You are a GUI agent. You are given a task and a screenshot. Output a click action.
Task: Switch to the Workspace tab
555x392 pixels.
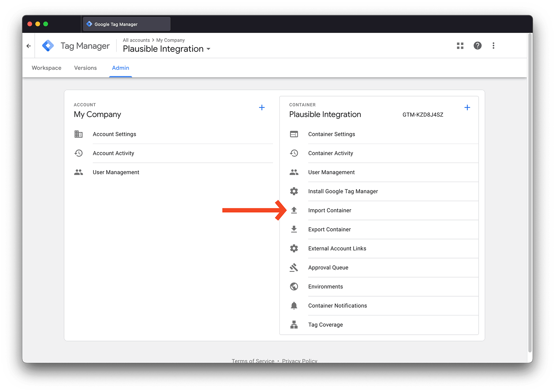click(46, 68)
